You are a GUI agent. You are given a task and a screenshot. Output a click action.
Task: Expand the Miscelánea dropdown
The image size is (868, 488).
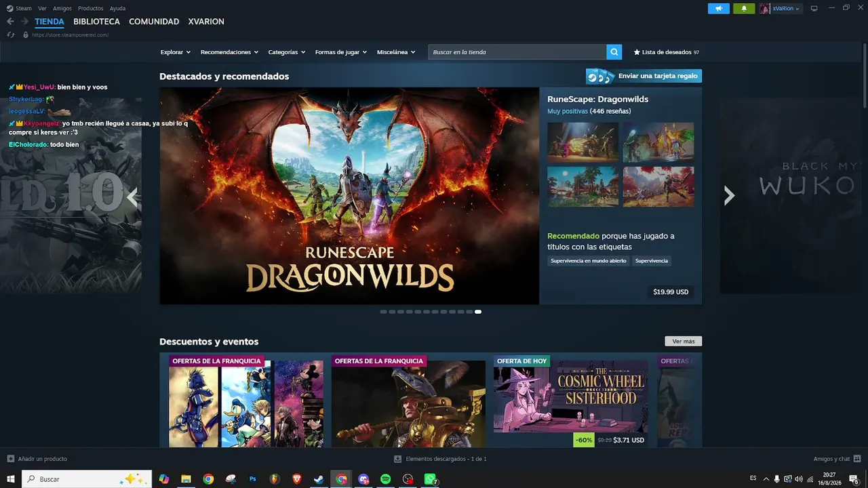coord(396,52)
